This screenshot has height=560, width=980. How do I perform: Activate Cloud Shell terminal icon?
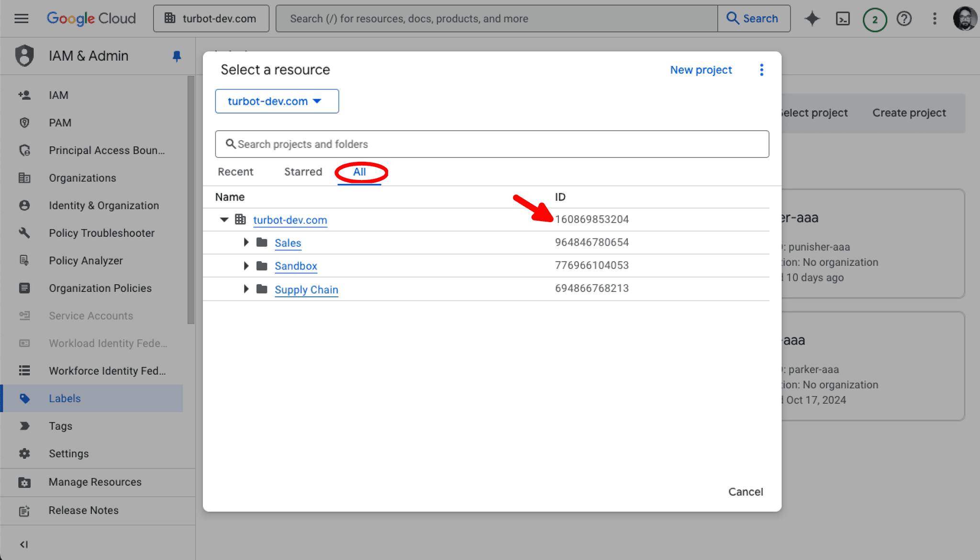[x=843, y=19]
